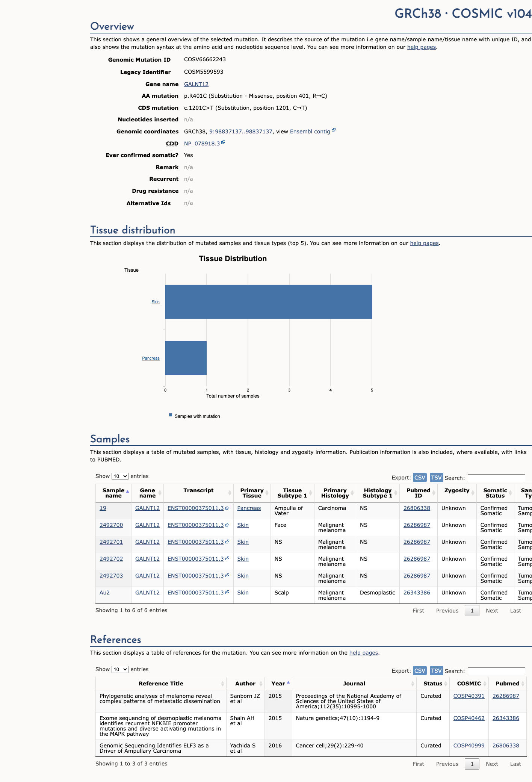Viewport: 532px width, 782px height.
Task: Click the sort arrows on Somatic Status column
Action: click(510, 493)
